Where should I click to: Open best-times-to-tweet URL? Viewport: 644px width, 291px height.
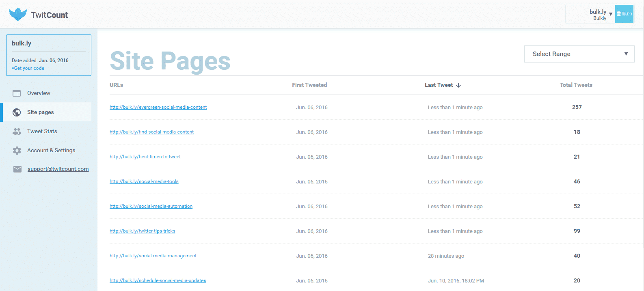pos(145,157)
